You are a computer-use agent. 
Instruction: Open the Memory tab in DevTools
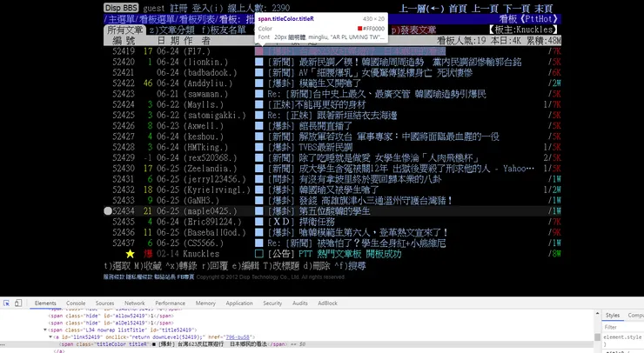coord(205,303)
